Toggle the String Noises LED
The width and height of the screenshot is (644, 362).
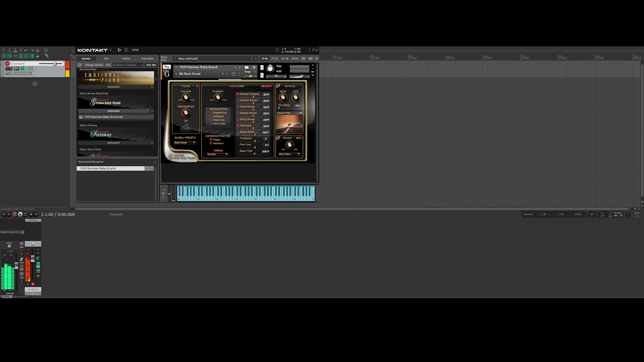click(x=237, y=119)
